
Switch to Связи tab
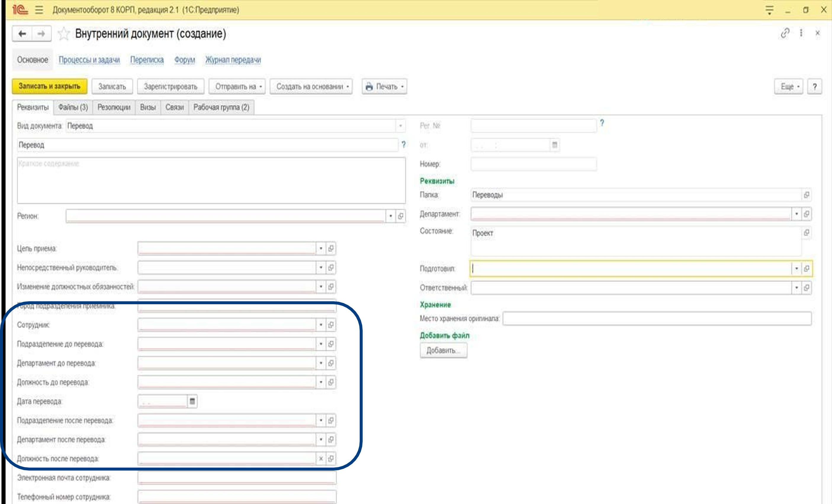click(175, 107)
